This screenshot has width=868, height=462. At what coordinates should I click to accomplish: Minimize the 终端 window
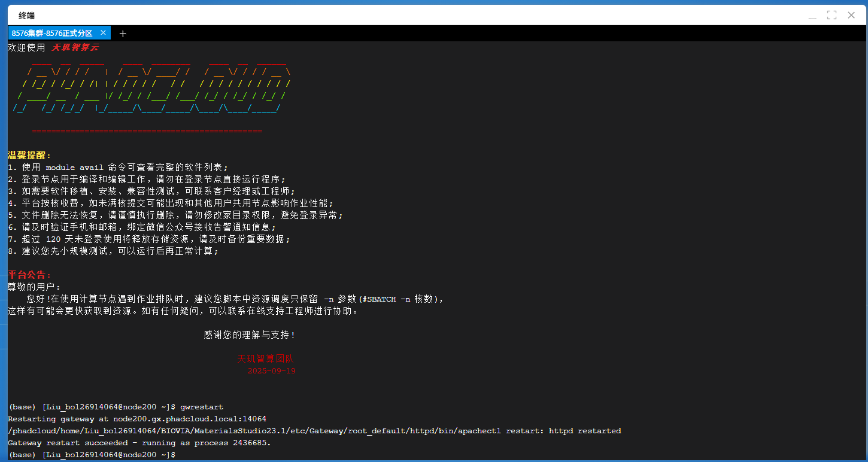click(812, 16)
